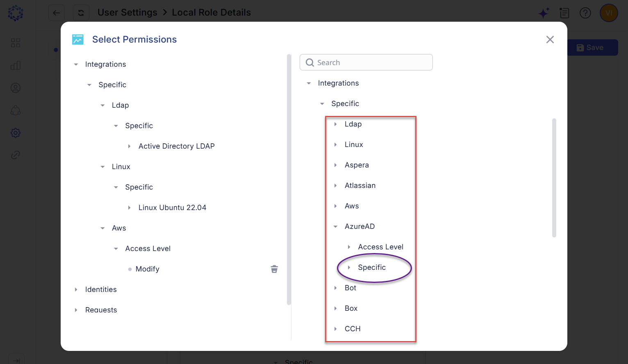
Task: Collapse the Linux node in left tree
Action: [x=102, y=167]
